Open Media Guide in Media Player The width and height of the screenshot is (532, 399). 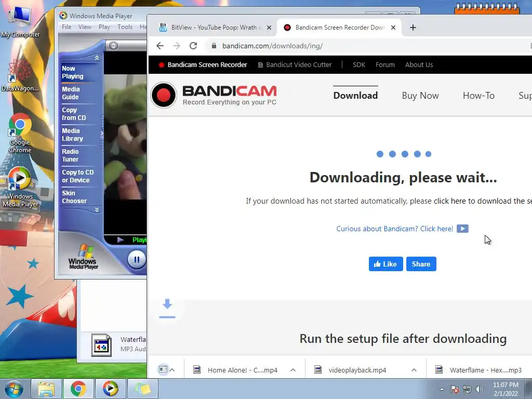(x=71, y=93)
